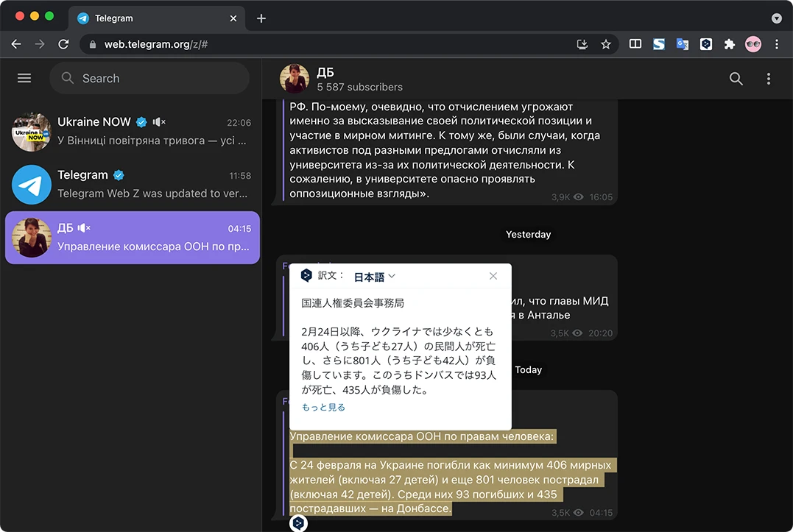
Task: Click the Ukraine NOW verified badge
Action: pyautogui.click(x=141, y=121)
